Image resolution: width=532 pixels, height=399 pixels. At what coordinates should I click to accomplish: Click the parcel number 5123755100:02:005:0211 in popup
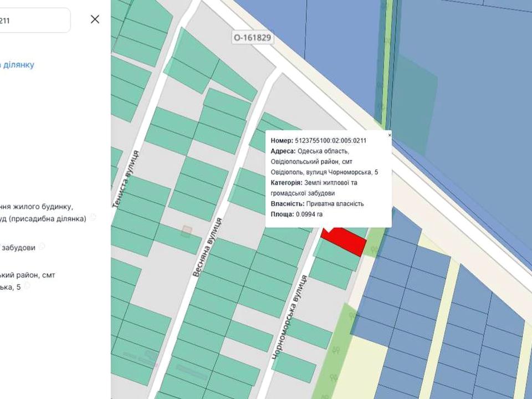click(330, 141)
